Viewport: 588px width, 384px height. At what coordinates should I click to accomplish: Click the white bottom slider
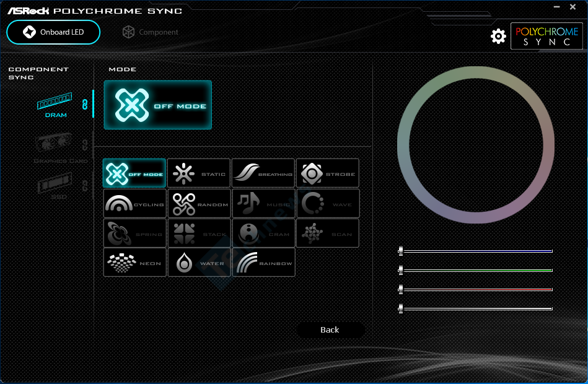475,308
